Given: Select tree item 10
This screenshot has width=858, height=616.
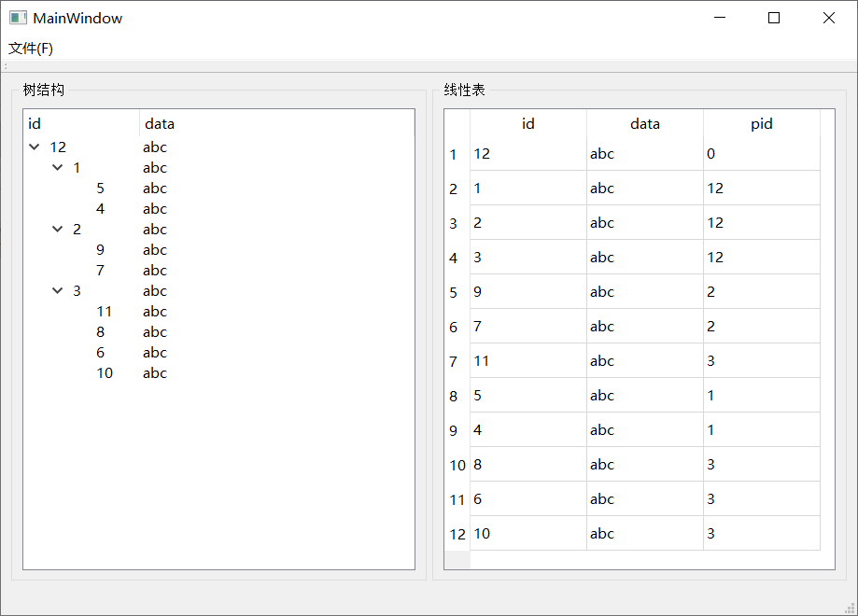Looking at the screenshot, I should [105, 373].
